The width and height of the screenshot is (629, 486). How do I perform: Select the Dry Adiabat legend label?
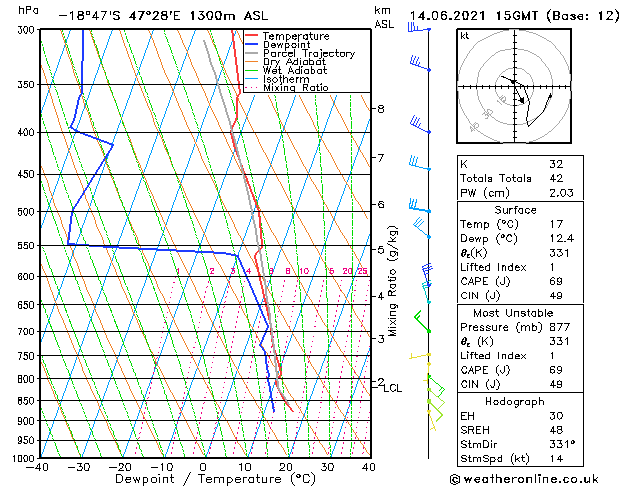(x=294, y=62)
